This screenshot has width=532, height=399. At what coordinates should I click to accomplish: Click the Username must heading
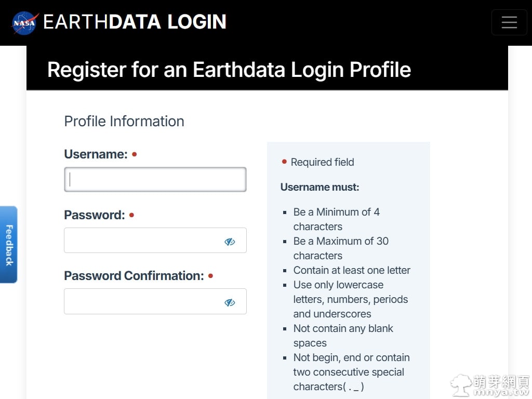(320, 187)
